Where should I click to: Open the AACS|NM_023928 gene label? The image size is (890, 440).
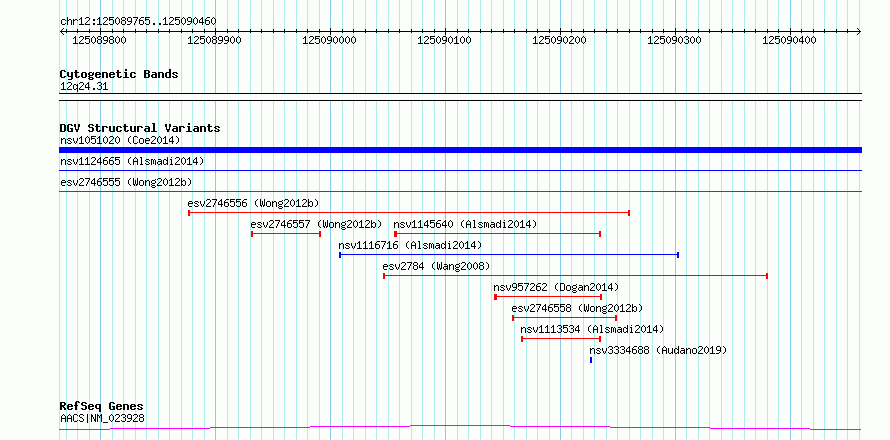102,419
